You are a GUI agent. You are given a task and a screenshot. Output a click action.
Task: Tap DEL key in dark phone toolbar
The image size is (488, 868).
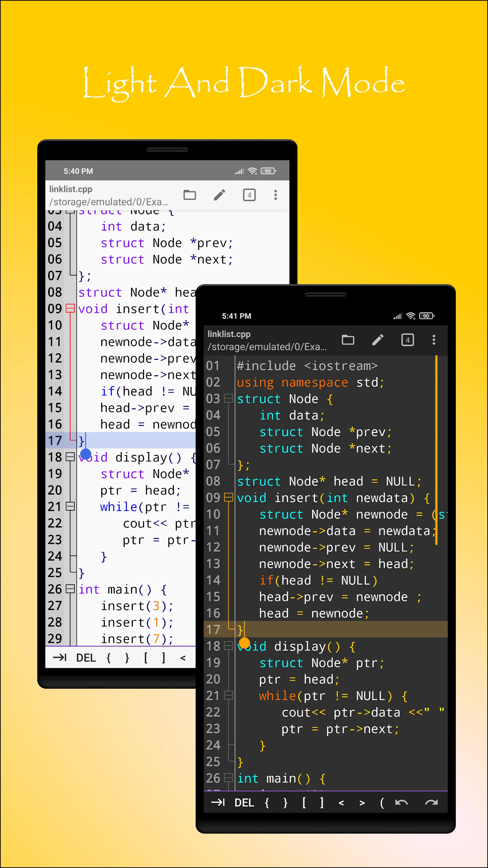244,803
